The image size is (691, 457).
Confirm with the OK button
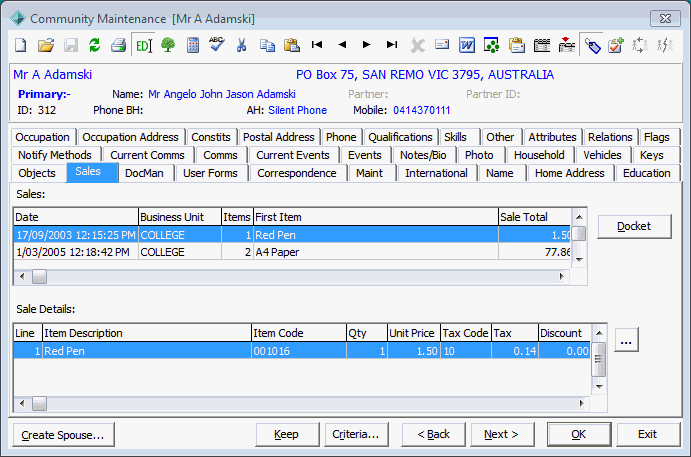click(579, 435)
